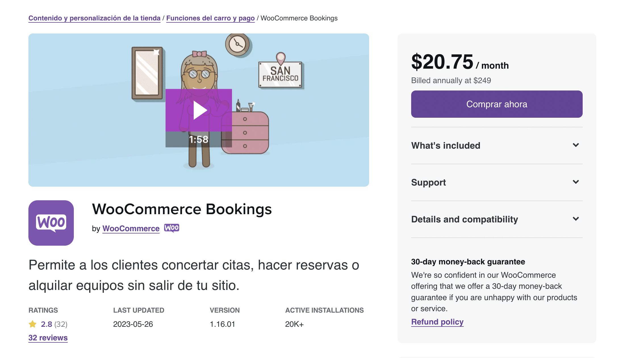This screenshot has height=358, width=644.
Task: Open the WooCommerce developer link
Action: click(131, 229)
